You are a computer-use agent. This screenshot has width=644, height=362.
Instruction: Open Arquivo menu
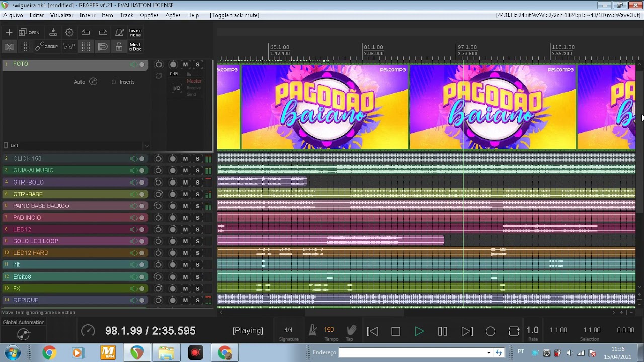(13, 15)
